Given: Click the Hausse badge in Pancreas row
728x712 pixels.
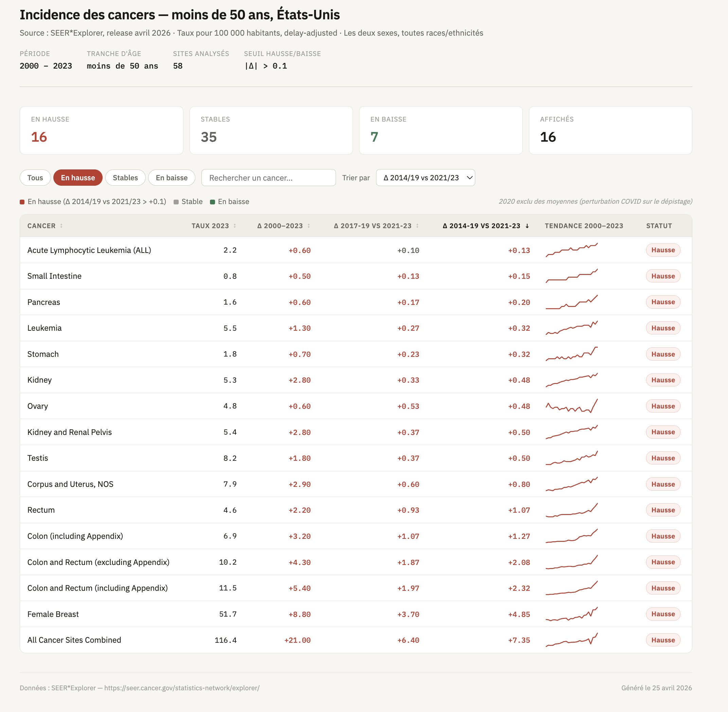Looking at the screenshot, I should coord(662,302).
